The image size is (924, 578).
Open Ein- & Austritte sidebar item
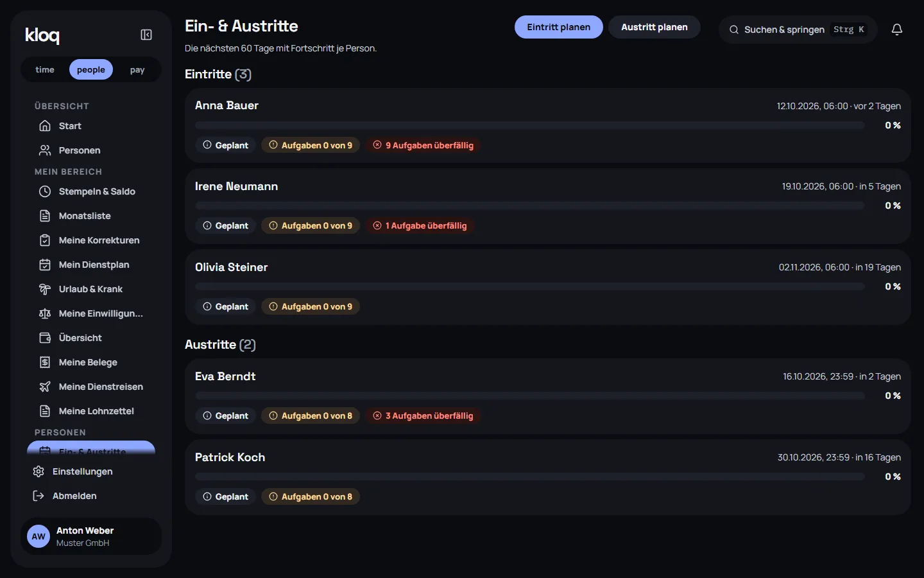pos(91,448)
